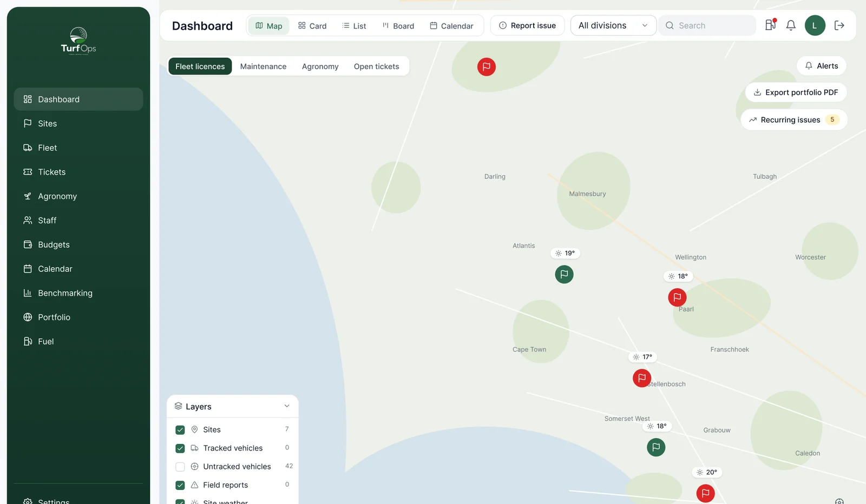The image size is (866, 504).
Task: Select the Fleet licences filter tab
Action: (x=200, y=67)
